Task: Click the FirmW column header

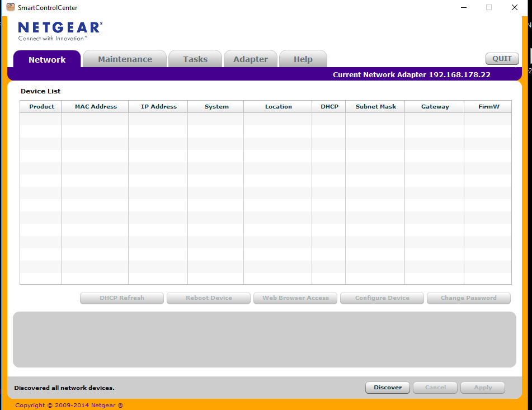Action: point(488,106)
